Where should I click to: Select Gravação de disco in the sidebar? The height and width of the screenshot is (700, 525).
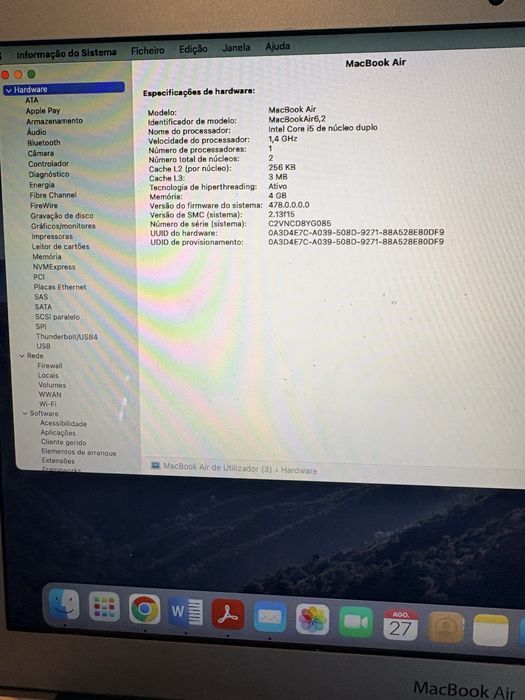pyautogui.click(x=62, y=216)
